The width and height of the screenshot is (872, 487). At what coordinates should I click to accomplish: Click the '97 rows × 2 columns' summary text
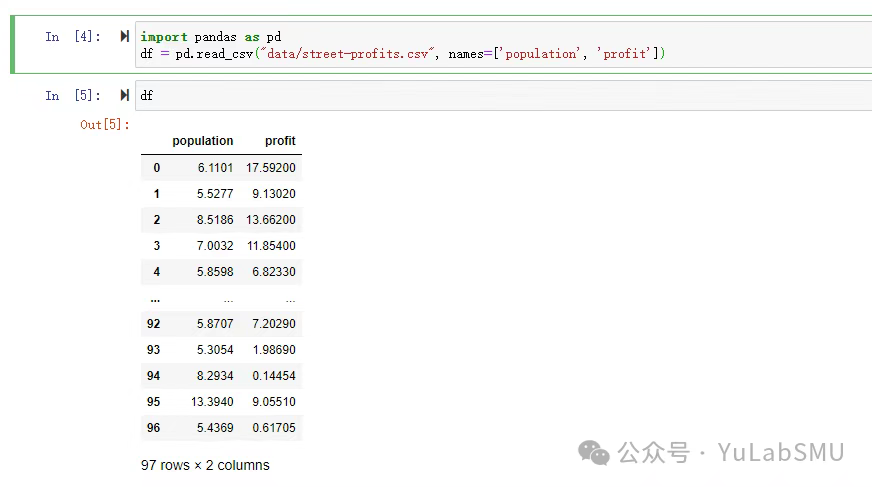pos(205,465)
